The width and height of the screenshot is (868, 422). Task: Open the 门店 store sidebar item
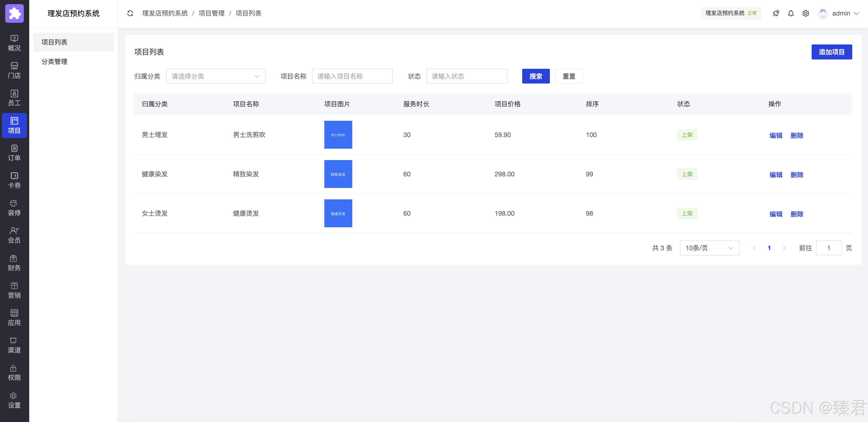coord(14,70)
